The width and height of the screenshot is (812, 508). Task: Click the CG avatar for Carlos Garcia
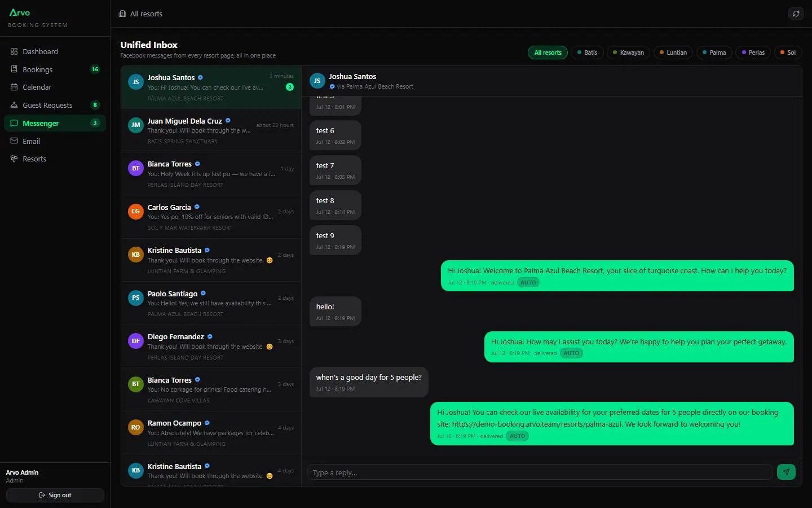click(x=135, y=211)
